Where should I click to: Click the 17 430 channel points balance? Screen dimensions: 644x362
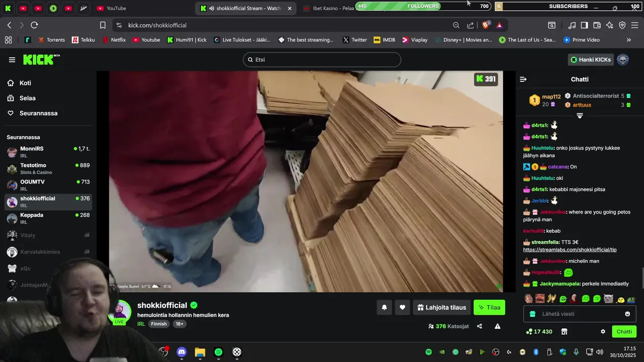[539, 332]
